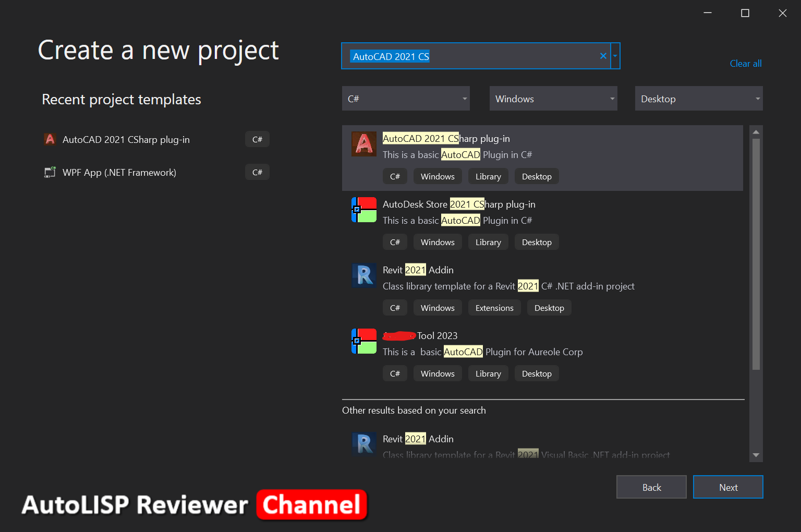801x532 pixels.
Task: Click the Next button
Action: coord(728,487)
